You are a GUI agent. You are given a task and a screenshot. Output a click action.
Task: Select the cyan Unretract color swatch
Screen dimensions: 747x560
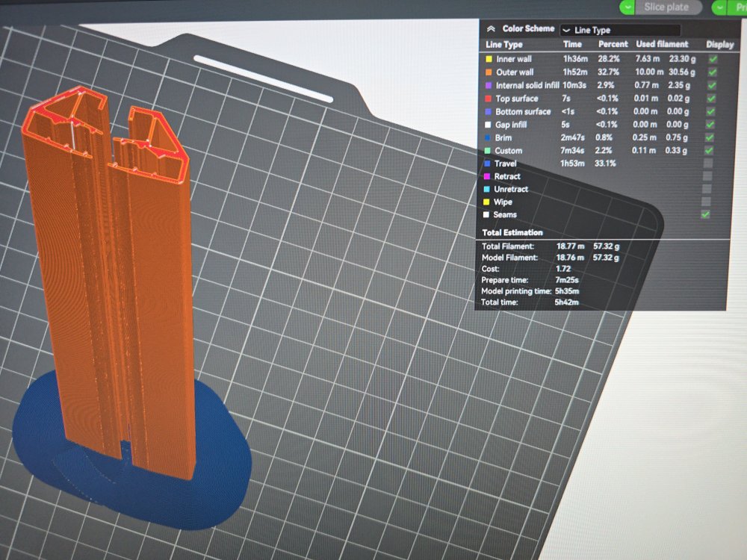[487, 190]
